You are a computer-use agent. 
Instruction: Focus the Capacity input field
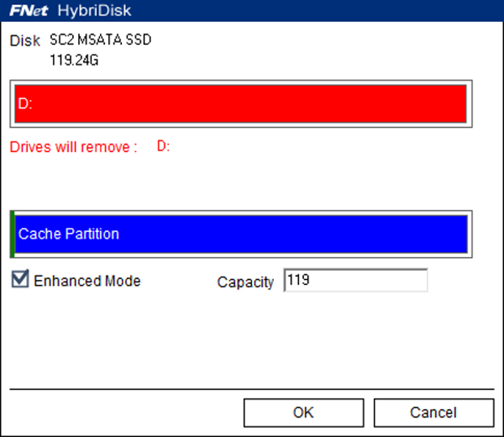(355, 281)
